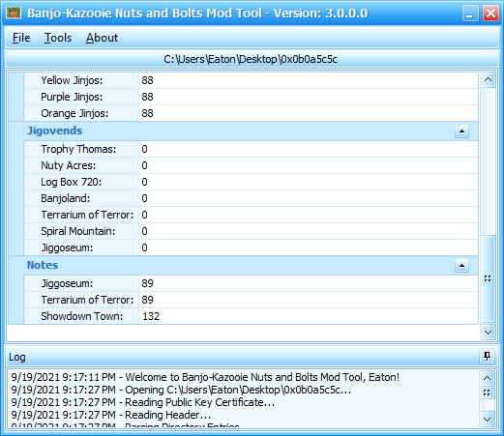Edit the Yellow Jinjos value field
504x436 pixels.
coord(309,80)
